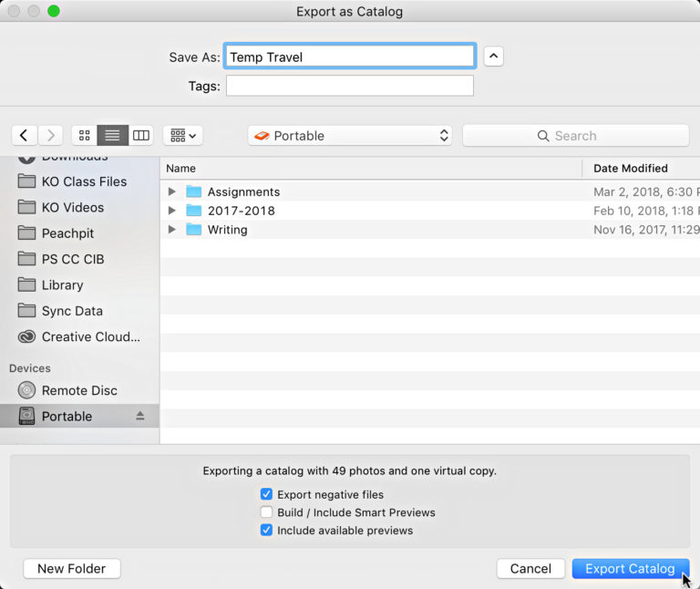Expand the Assignments folder
This screenshot has height=589, width=700.
tap(171, 192)
